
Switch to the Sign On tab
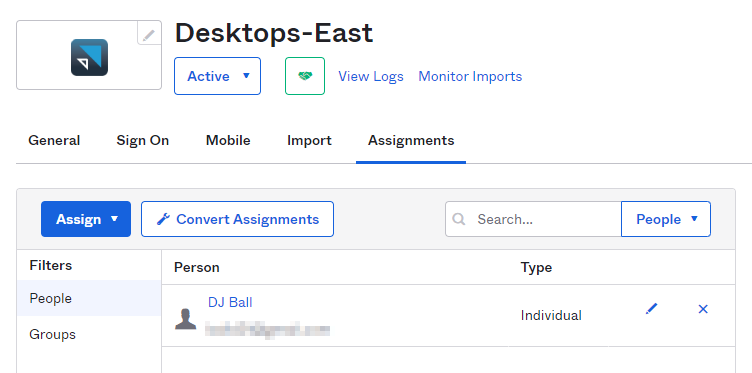click(x=142, y=140)
